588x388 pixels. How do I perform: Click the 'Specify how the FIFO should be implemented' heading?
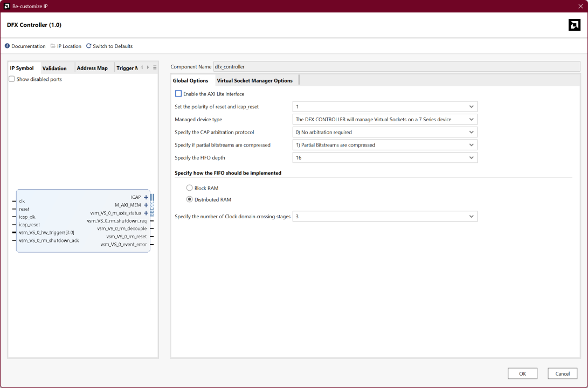point(228,173)
